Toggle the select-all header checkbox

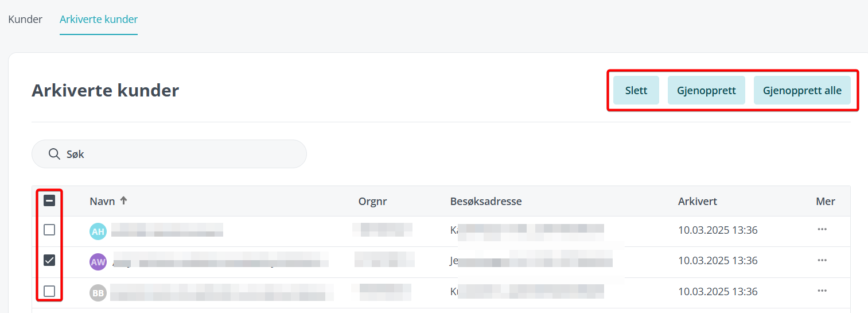49,201
